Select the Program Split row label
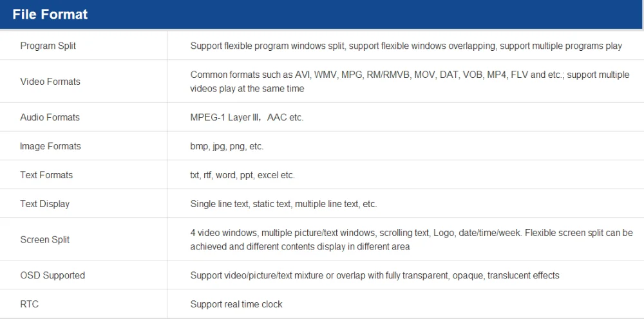 48,46
